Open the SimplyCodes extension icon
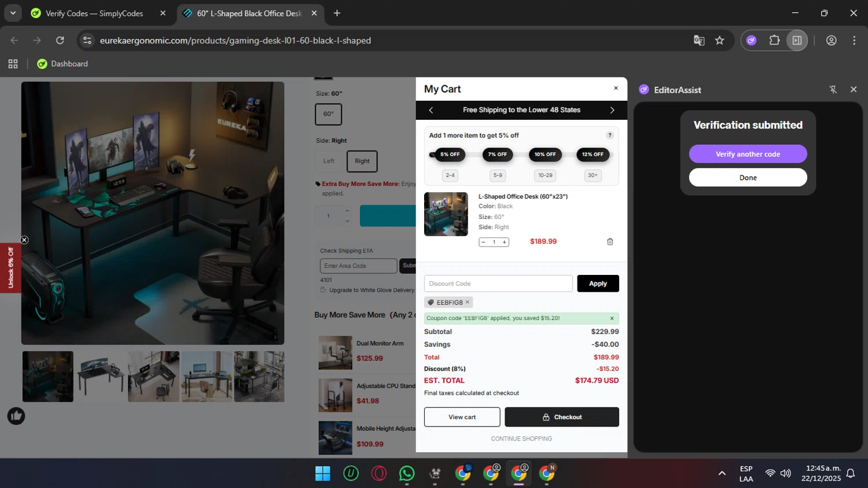Viewport: 868px width, 488px height. pos(752,41)
